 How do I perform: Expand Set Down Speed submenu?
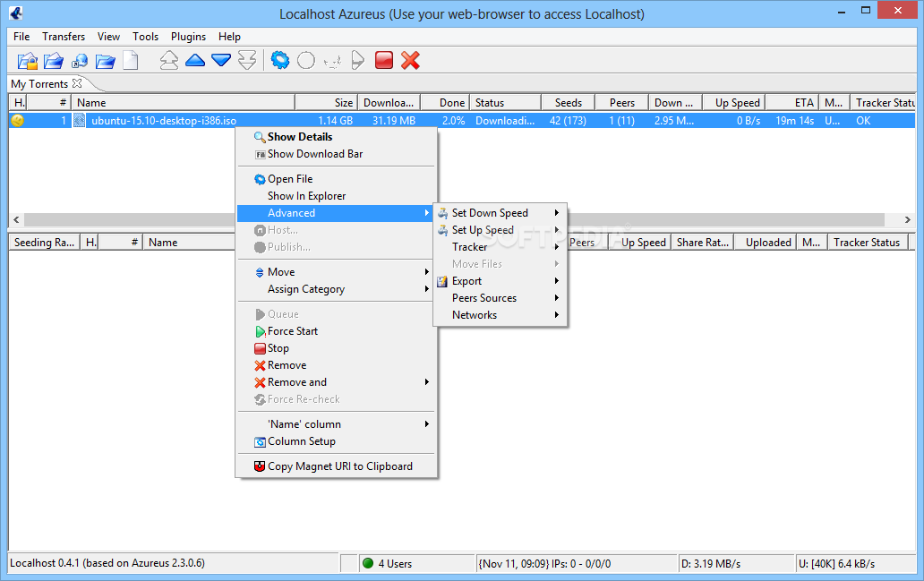(500, 213)
